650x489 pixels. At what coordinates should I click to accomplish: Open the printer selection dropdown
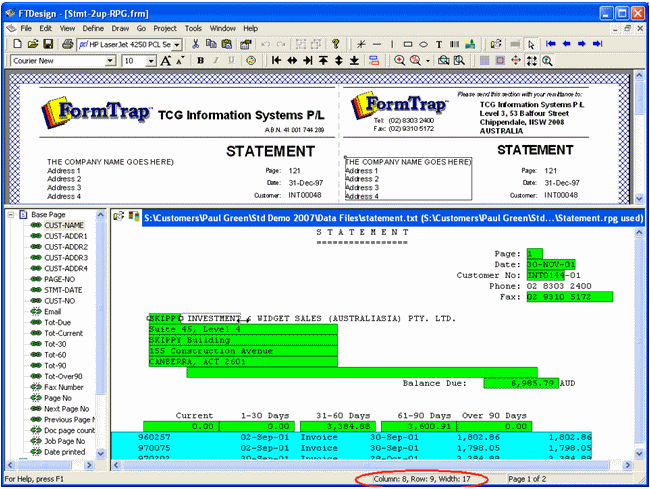[177, 44]
